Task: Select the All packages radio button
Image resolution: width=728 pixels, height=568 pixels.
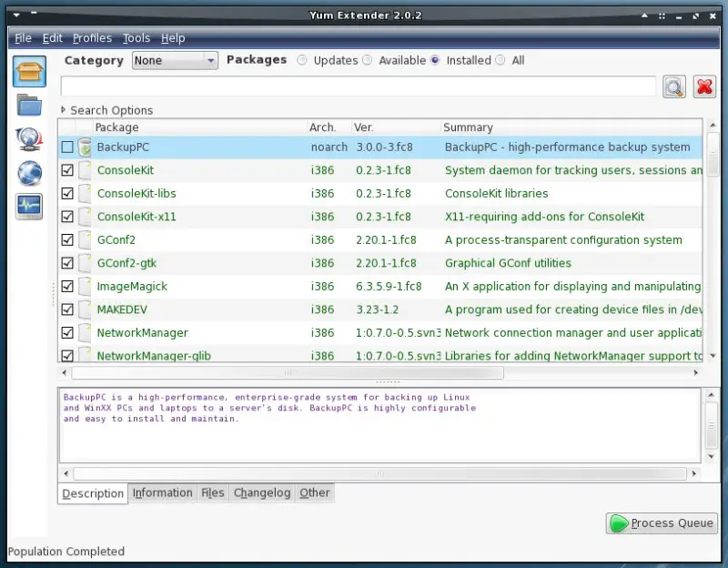Action: [x=500, y=60]
